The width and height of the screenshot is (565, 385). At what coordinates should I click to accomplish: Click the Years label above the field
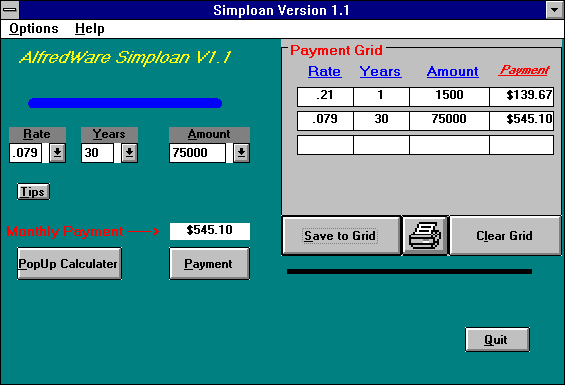click(109, 134)
